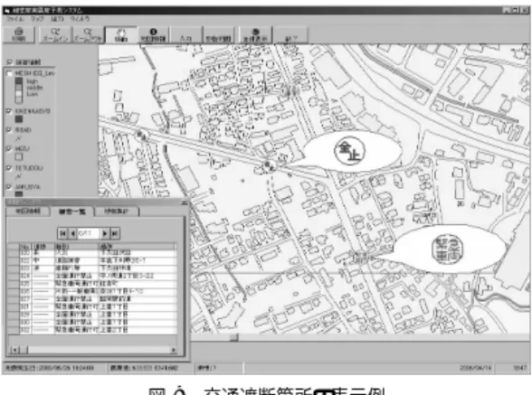Click the 緊急車両 emergency vehicle sign balloon
This screenshot has width=532, height=395.
point(448,249)
